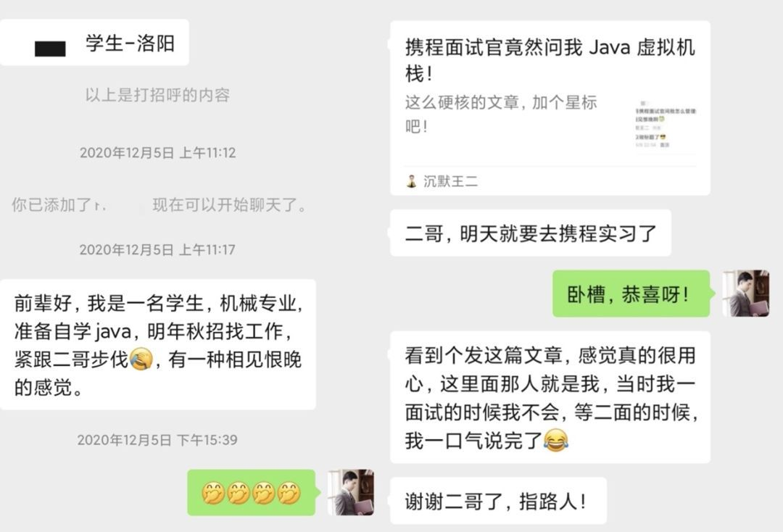Tap the black redacted block before 学生-洛阳

[x=50, y=49]
